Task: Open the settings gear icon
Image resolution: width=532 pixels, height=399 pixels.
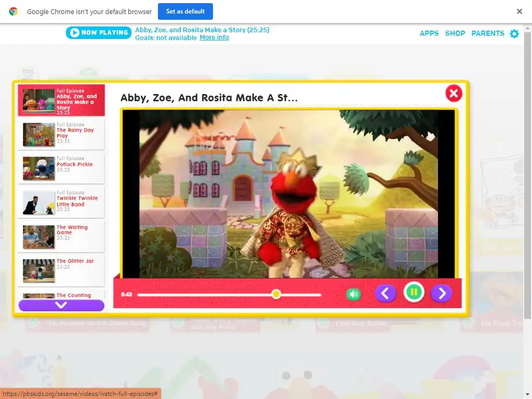Action: 514,34
